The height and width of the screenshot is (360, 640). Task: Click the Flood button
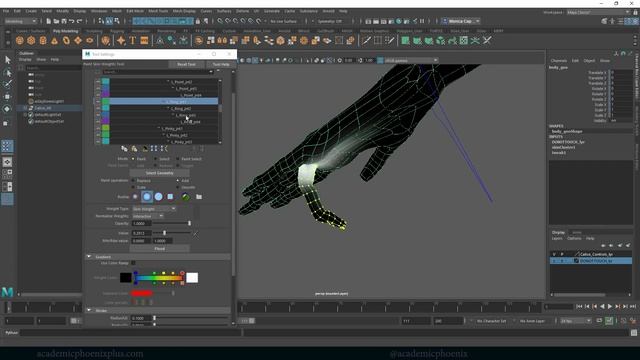click(x=160, y=249)
